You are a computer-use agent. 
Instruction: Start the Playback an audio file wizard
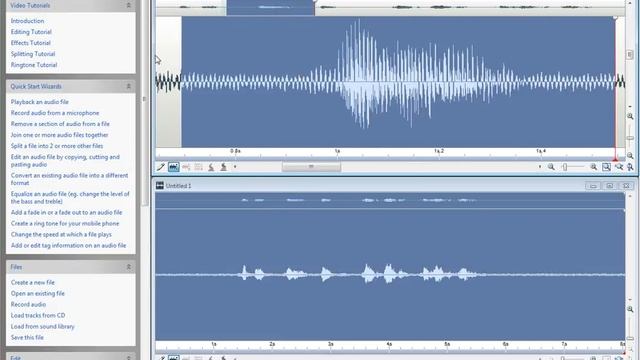coord(40,102)
